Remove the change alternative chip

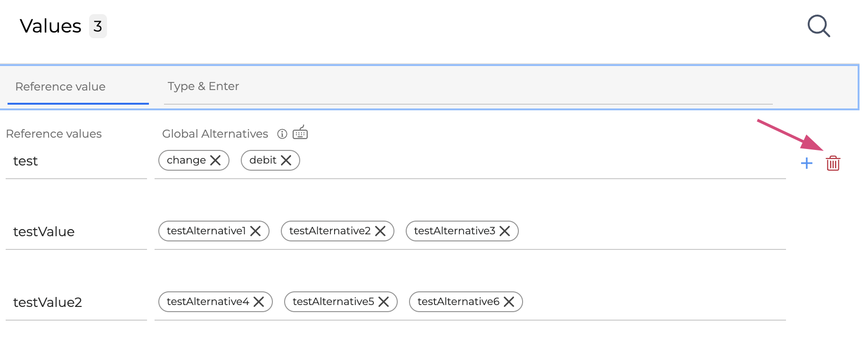[215, 160]
